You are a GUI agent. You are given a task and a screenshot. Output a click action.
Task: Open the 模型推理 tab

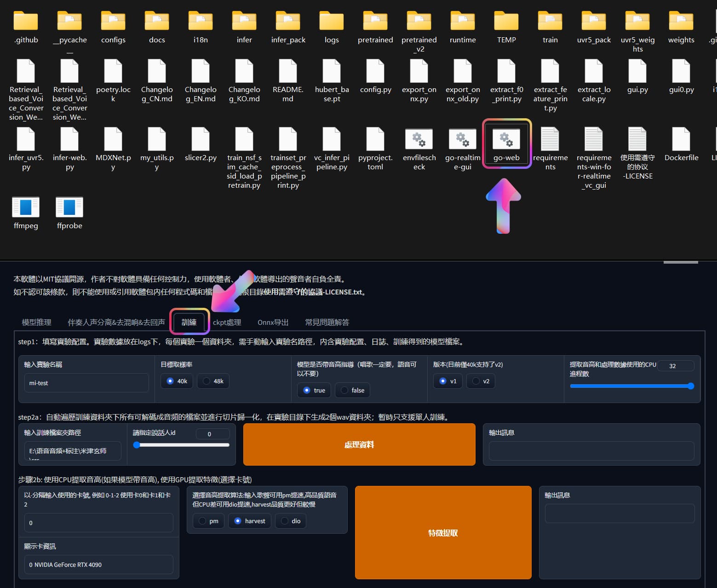pos(36,322)
